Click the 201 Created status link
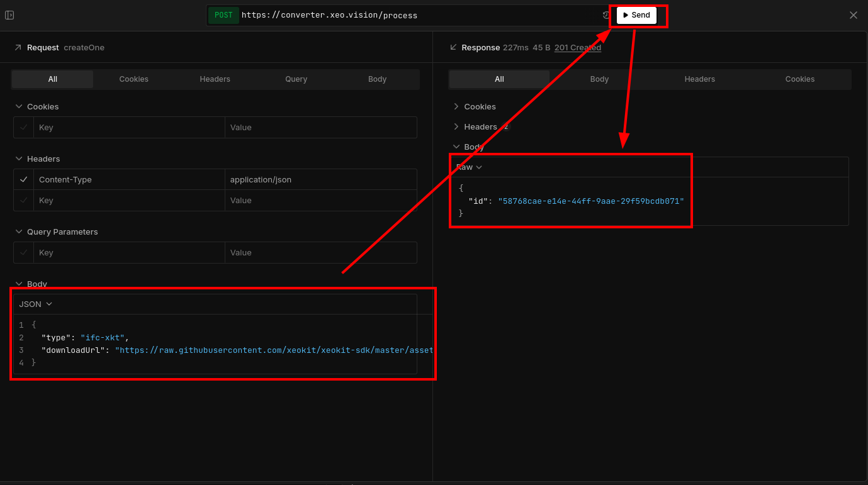This screenshot has height=485, width=868. pos(577,48)
